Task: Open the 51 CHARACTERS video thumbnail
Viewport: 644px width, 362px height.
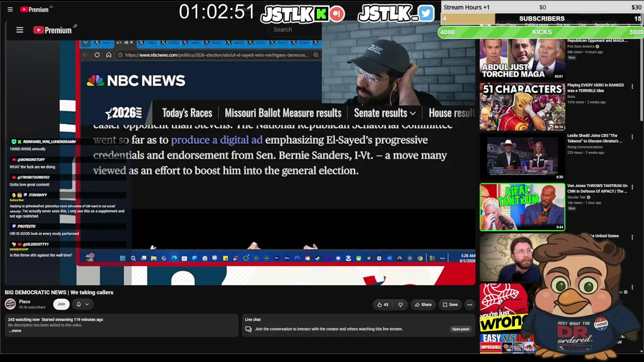Action: [x=522, y=107]
